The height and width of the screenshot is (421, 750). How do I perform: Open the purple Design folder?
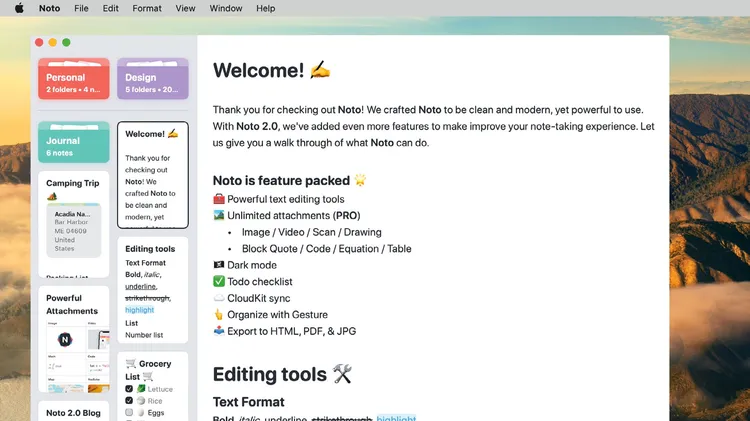pos(153,79)
